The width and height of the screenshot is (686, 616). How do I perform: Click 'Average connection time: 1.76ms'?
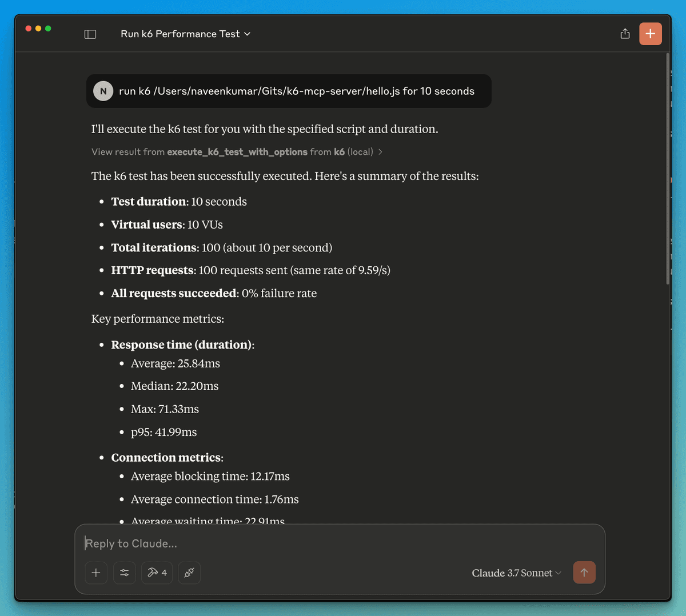tap(215, 499)
